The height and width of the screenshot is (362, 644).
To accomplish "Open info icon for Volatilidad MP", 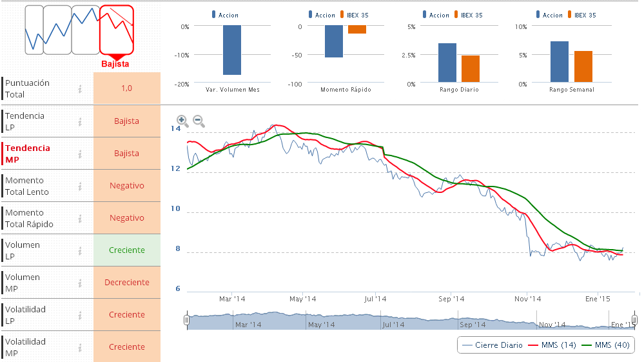I will [x=80, y=347].
